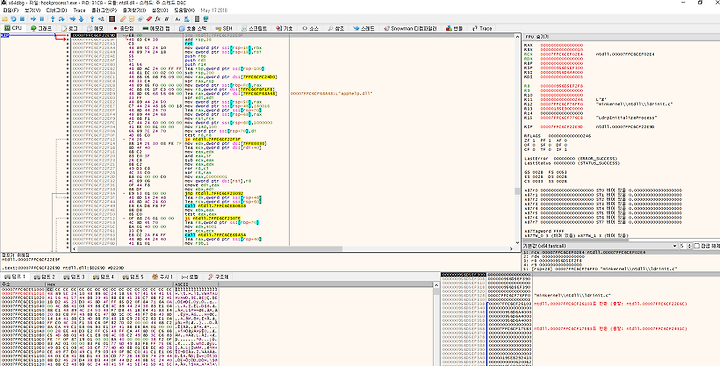720x366 pixels.
Task: Select the 덤프 5 tab
Action: [133, 277]
